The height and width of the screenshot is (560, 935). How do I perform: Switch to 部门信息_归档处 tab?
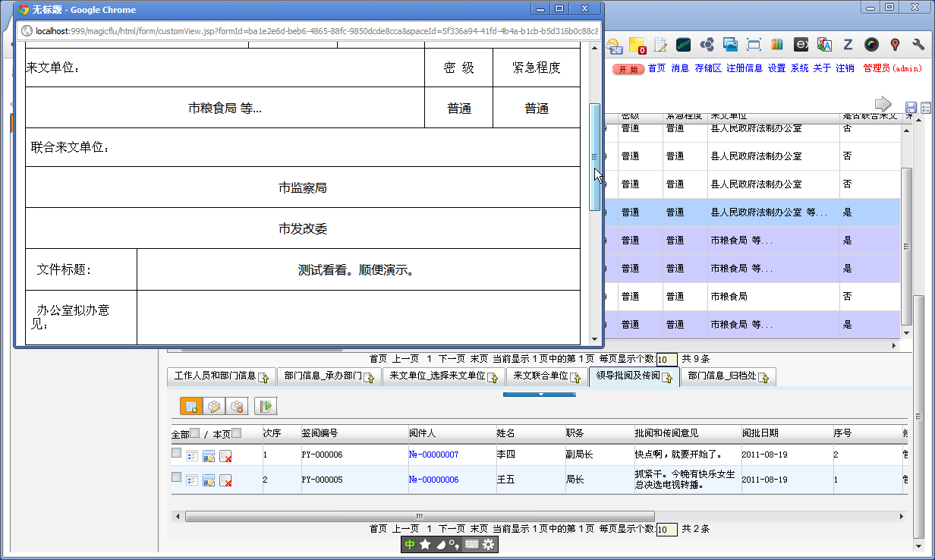click(x=722, y=376)
